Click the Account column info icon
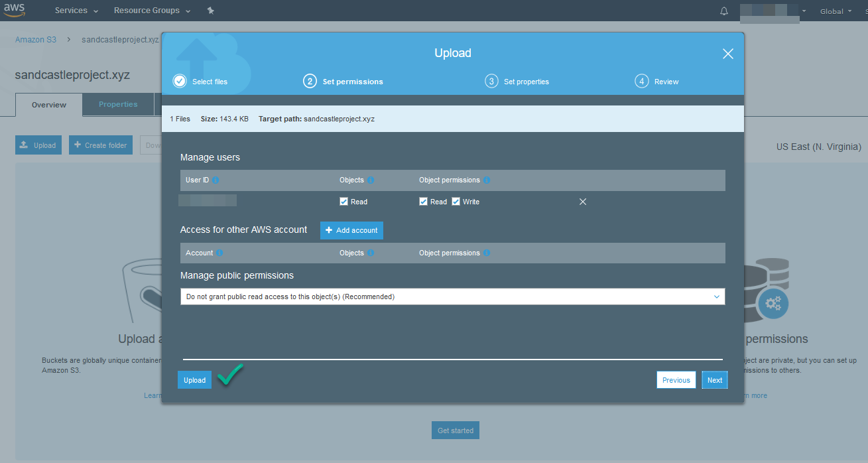This screenshot has width=868, height=463. [219, 253]
